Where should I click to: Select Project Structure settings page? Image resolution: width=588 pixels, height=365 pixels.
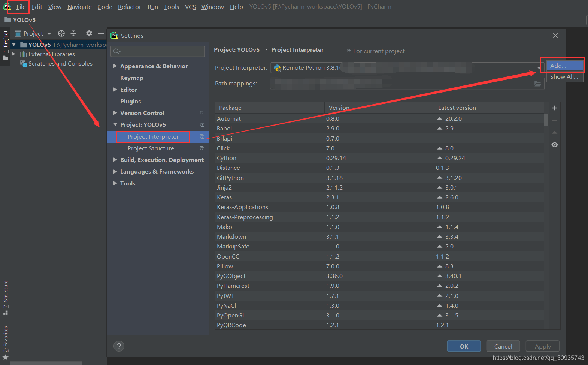coord(151,148)
